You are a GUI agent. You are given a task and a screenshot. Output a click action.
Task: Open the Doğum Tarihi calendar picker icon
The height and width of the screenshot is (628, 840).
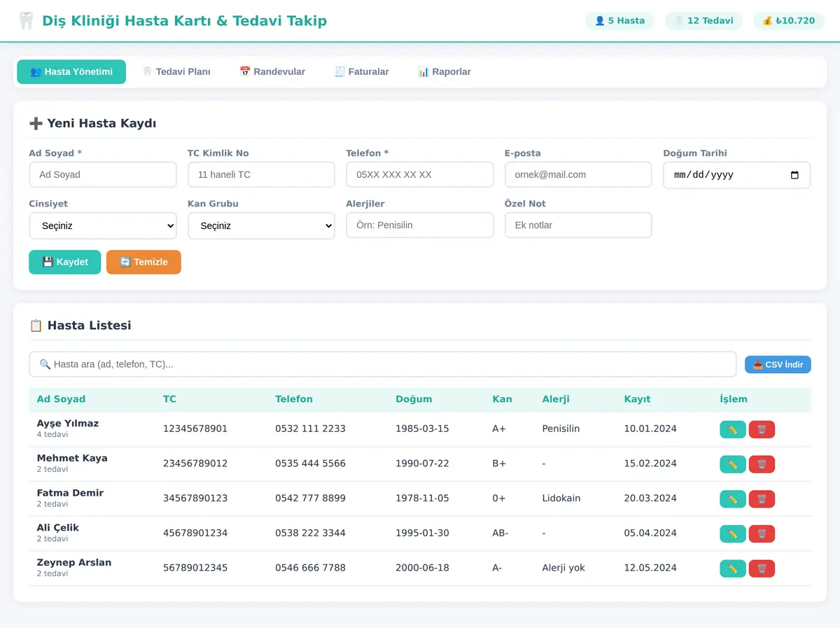point(794,175)
